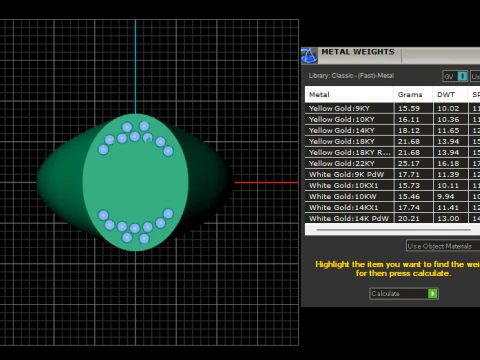Select the METAL WEIGHTS panel title tab
Viewport: 480px width, 360px height.
pos(358,52)
